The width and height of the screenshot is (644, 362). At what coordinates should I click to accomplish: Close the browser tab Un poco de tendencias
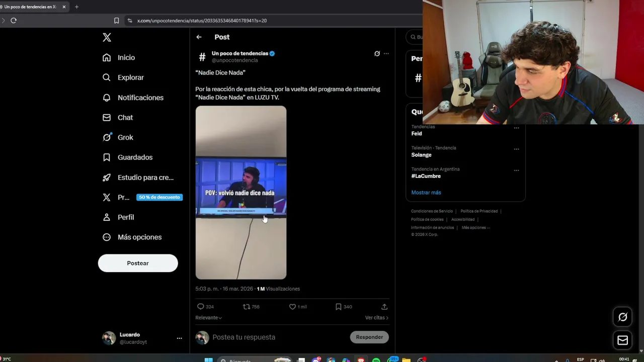[x=64, y=7]
